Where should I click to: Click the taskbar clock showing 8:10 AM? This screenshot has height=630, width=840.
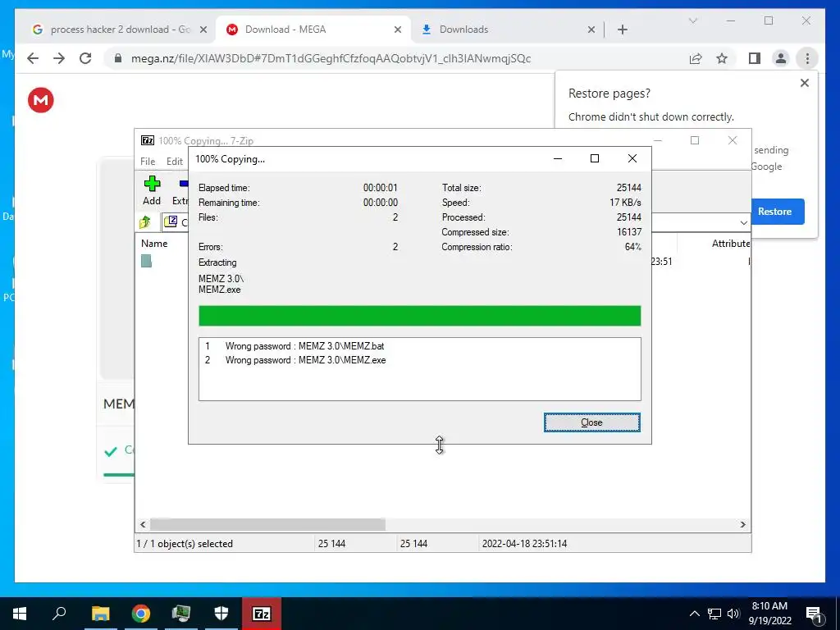[769, 614]
